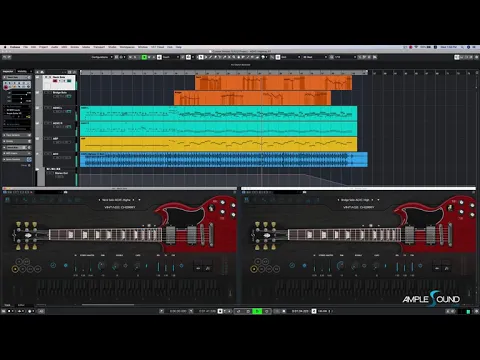Expand the Quick Controls inspector section
Screen dimensions: 480x360
click(x=17, y=159)
